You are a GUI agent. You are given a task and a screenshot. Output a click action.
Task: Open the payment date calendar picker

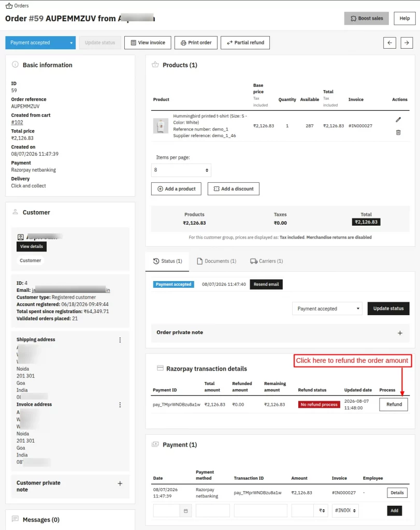coord(185,511)
